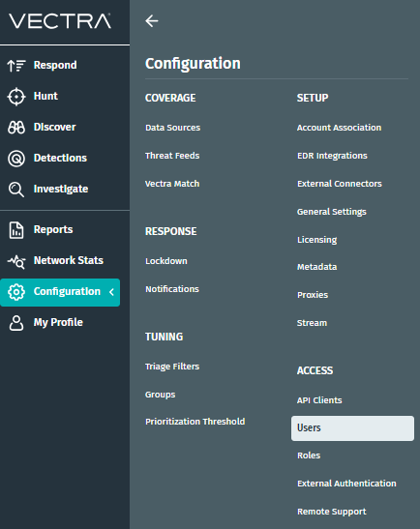Open Threat Feeds page
The height and width of the screenshot is (529, 420).
[172, 156]
